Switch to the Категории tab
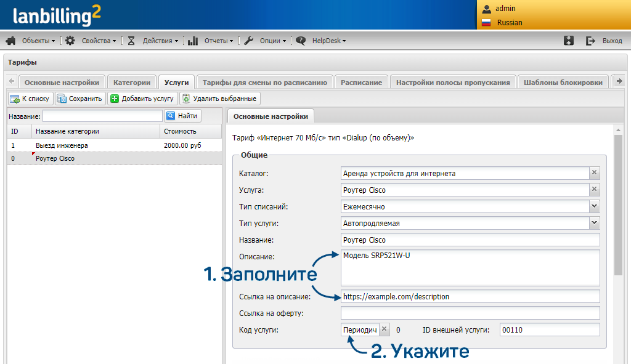 pos(131,83)
